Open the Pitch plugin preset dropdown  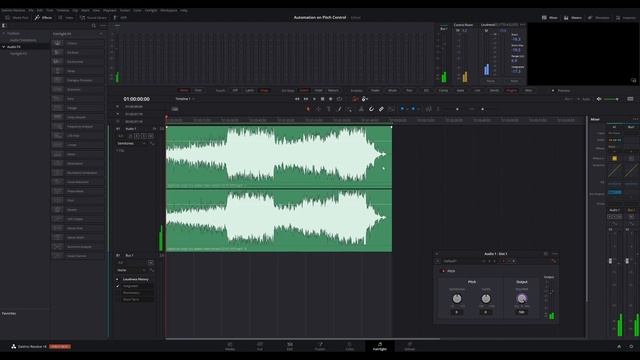click(461, 261)
